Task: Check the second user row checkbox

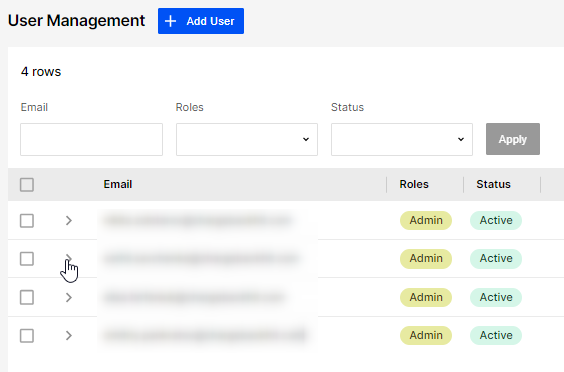Action: click(27, 259)
